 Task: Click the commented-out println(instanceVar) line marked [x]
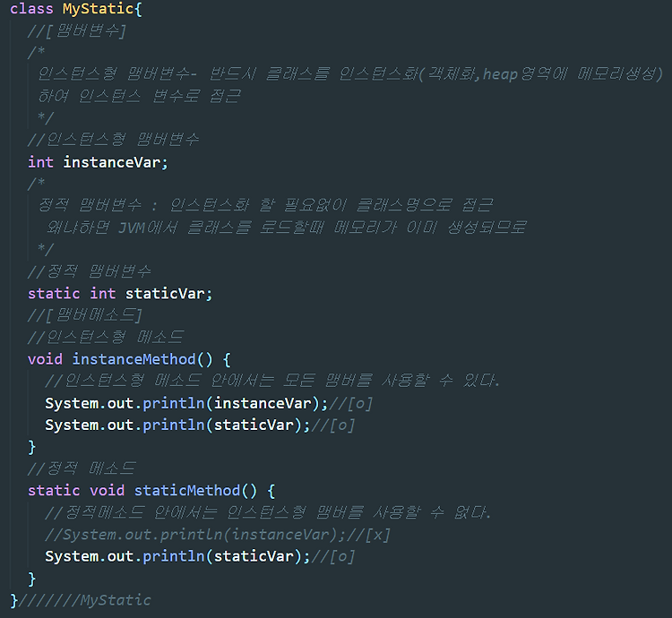(x=218, y=535)
